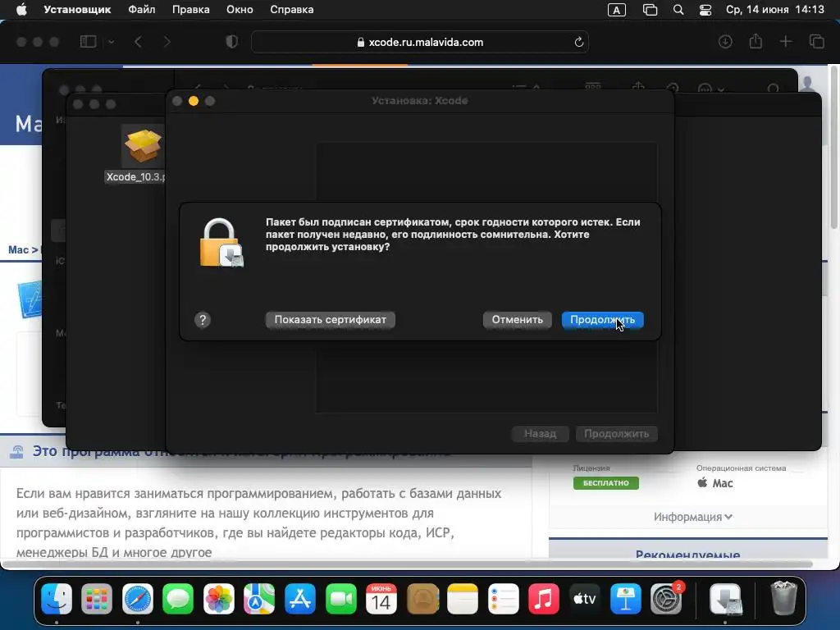
Task: Open Spotlight search in menu bar
Action: (x=678, y=10)
